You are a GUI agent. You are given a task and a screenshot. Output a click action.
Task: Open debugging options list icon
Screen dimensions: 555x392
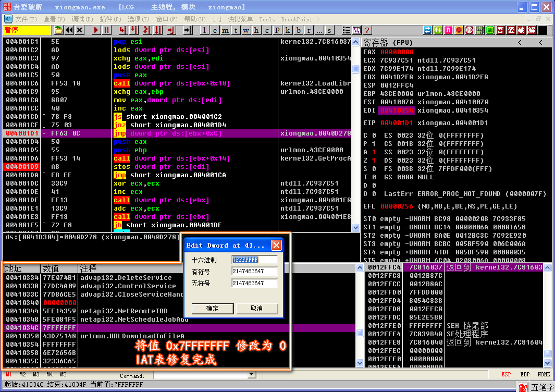click(x=346, y=30)
